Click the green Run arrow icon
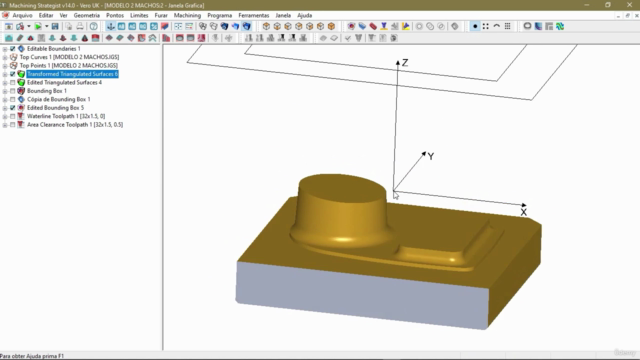Viewport: 640px width, 360px height. (38, 27)
